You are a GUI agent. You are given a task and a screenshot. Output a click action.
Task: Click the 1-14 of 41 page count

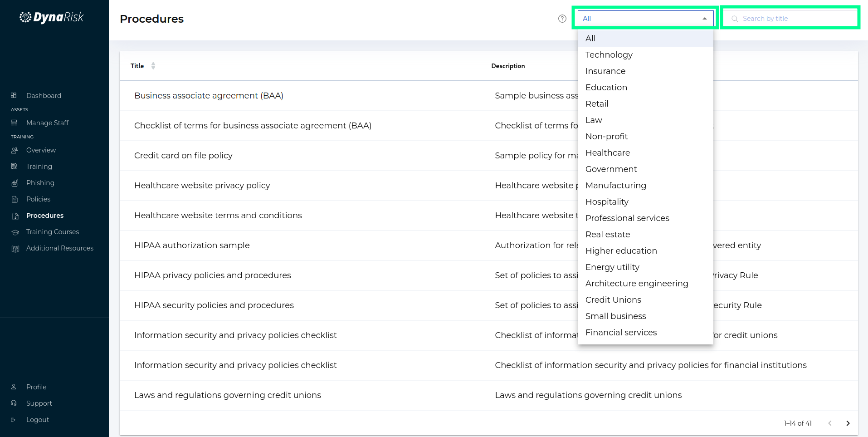coord(798,423)
